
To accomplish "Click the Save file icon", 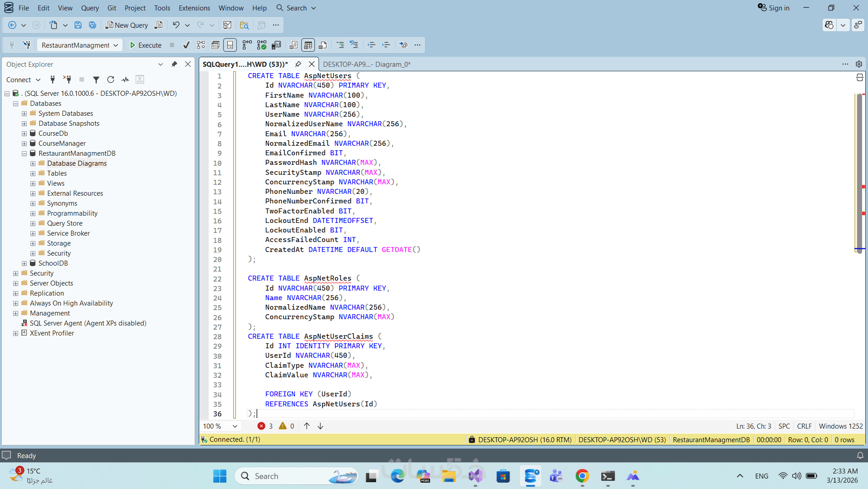I will 78,25.
